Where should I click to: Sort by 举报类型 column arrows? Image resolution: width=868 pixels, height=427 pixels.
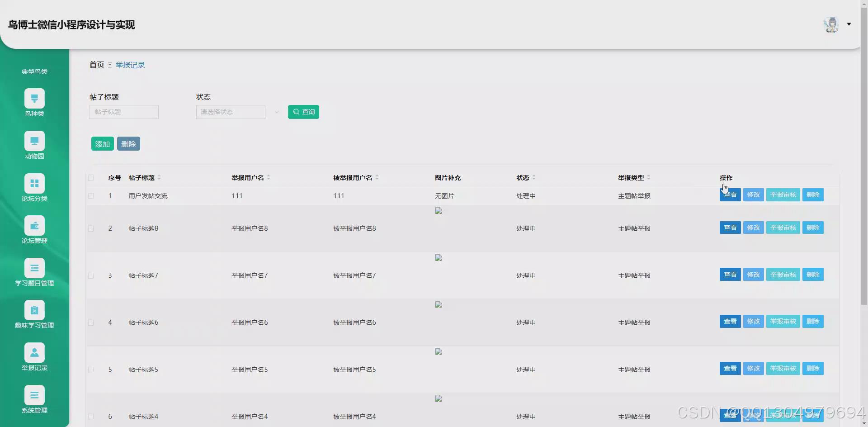point(649,177)
